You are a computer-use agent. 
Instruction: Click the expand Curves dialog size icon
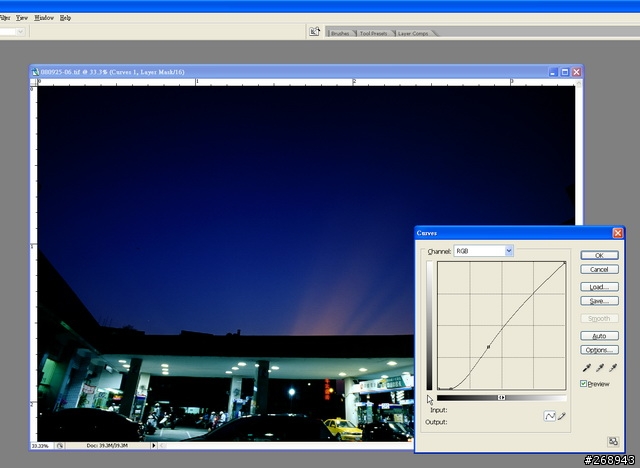click(x=613, y=441)
